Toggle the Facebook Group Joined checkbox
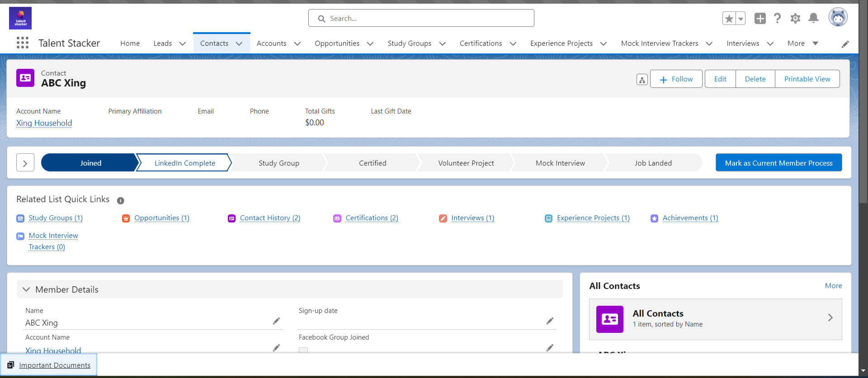This screenshot has width=868, height=378. [x=303, y=350]
